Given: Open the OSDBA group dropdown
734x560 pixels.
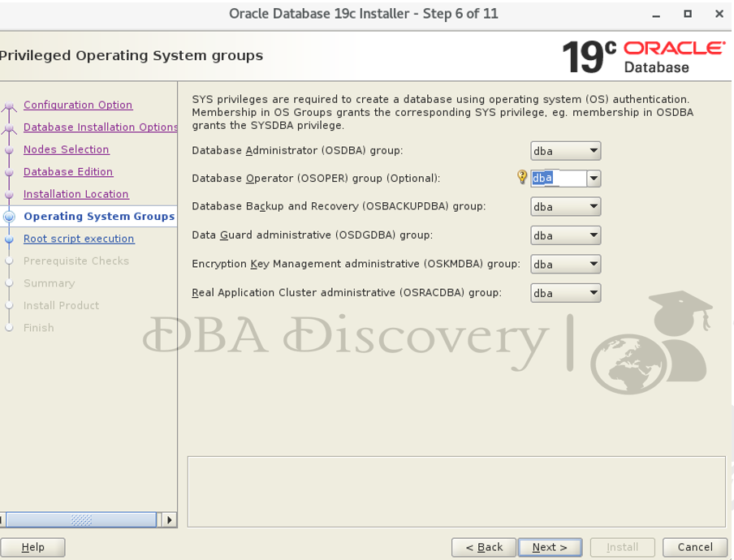Looking at the screenshot, I should [x=565, y=151].
